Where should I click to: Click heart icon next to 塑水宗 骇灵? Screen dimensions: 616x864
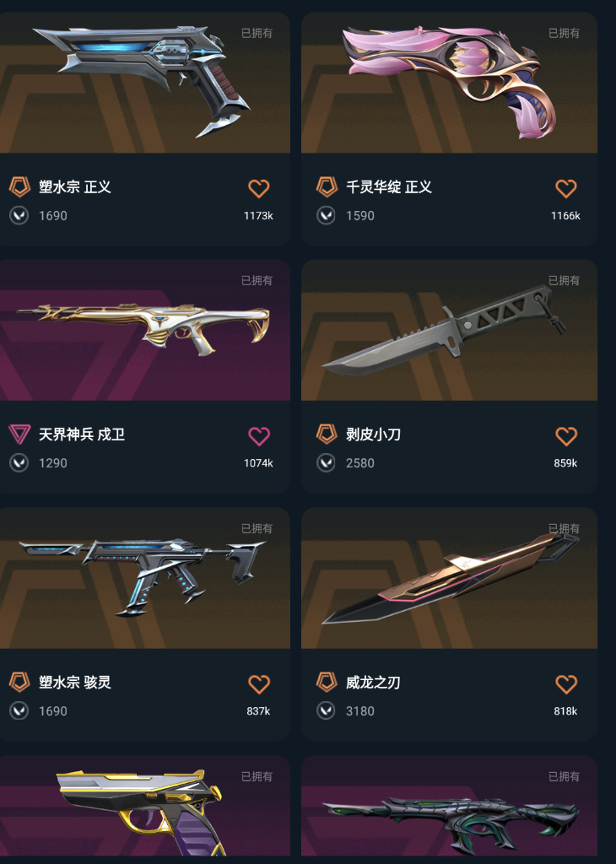click(258, 684)
